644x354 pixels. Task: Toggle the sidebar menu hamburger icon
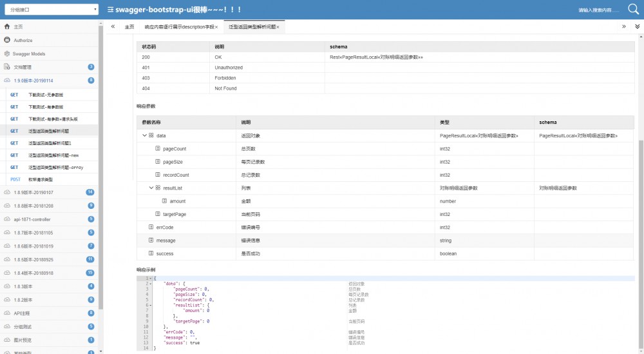pos(110,10)
